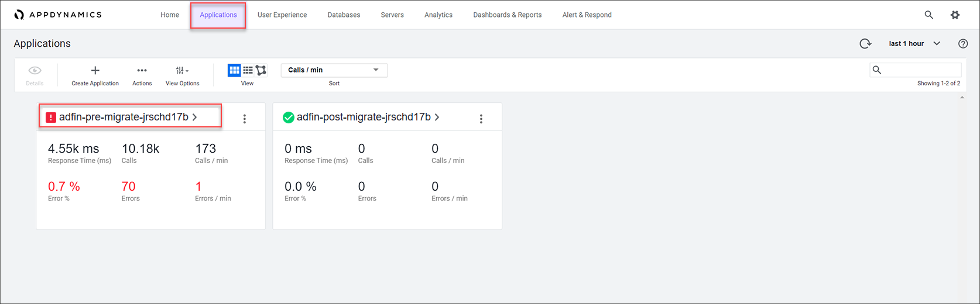The image size is (980, 304).
Task: Open the adfin-pre-migrate-jrschd17b application
Action: point(124,117)
